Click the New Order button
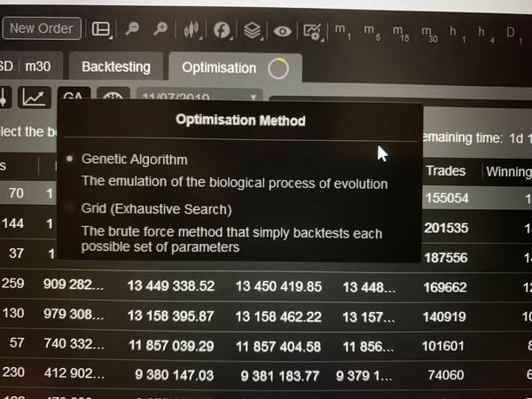 coord(42,28)
